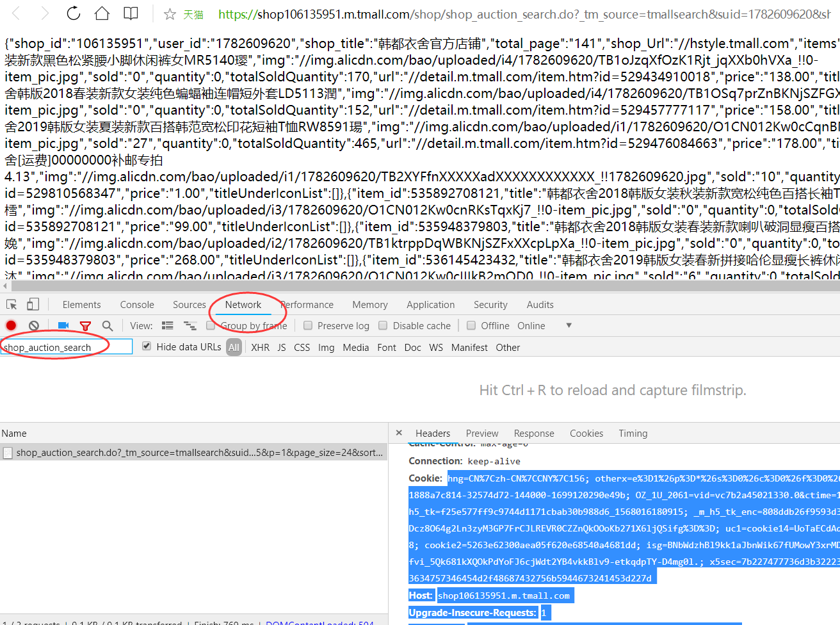840x625 pixels.
Task: Enable Preserve log checkbox
Action: (308, 325)
